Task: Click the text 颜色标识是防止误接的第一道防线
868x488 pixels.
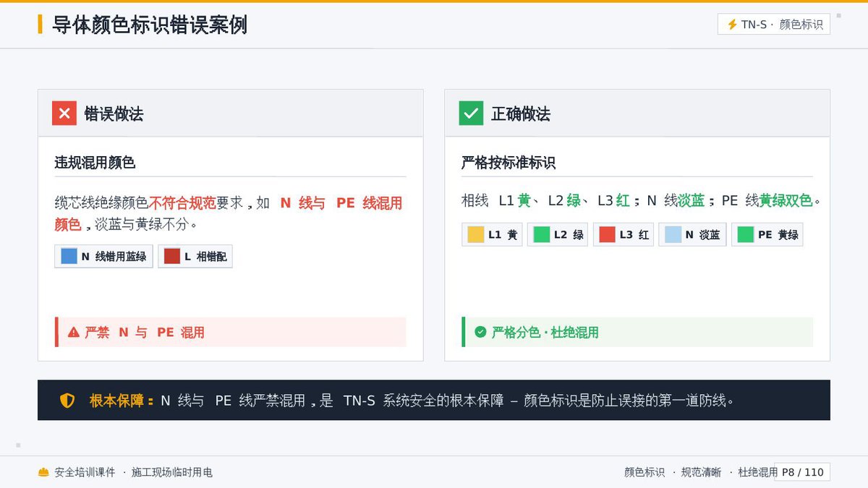Action: (625, 401)
